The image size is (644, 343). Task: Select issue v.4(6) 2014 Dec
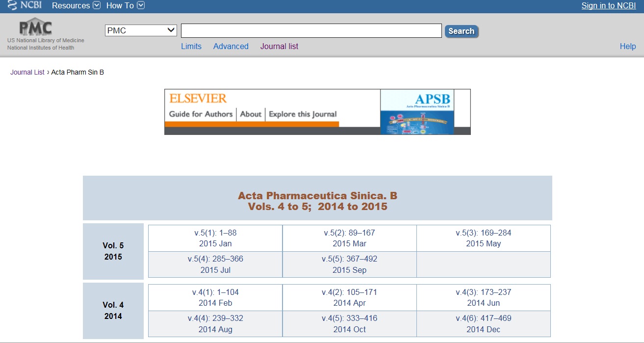coord(483,324)
